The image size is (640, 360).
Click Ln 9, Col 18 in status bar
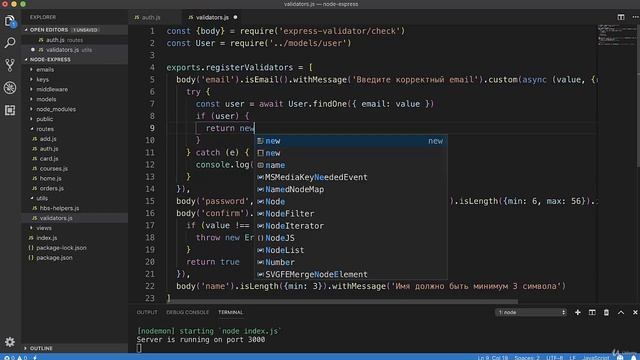[493, 358]
